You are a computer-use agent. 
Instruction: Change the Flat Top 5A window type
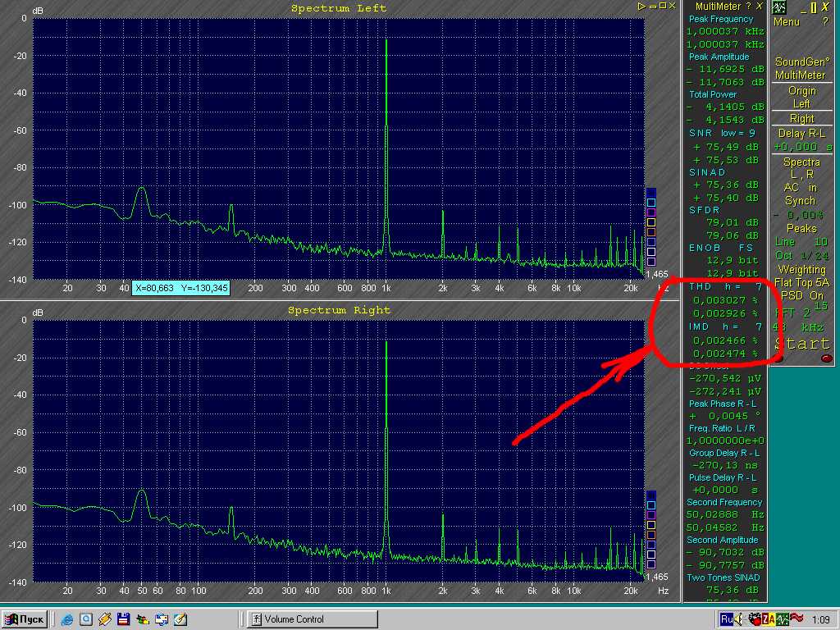click(x=801, y=282)
